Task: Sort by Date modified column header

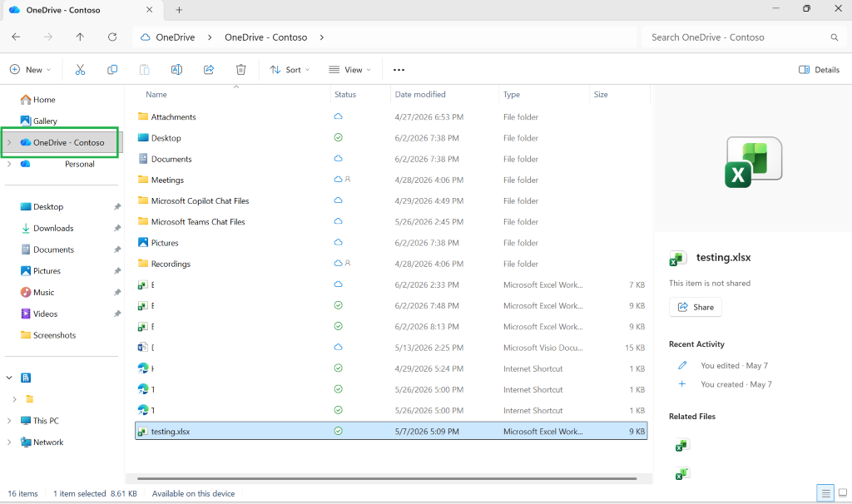Action: coord(420,94)
